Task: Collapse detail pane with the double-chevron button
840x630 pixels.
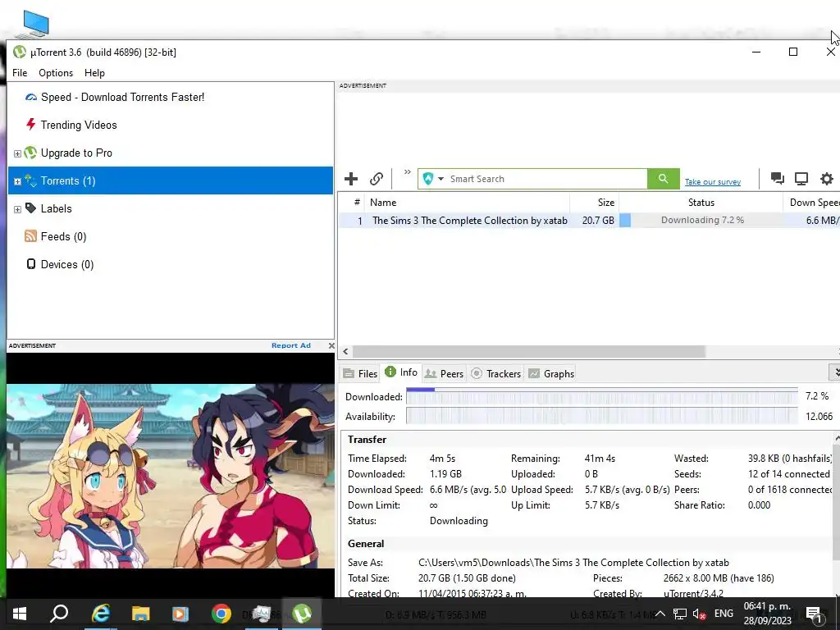Action: click(x=834, y=372)
